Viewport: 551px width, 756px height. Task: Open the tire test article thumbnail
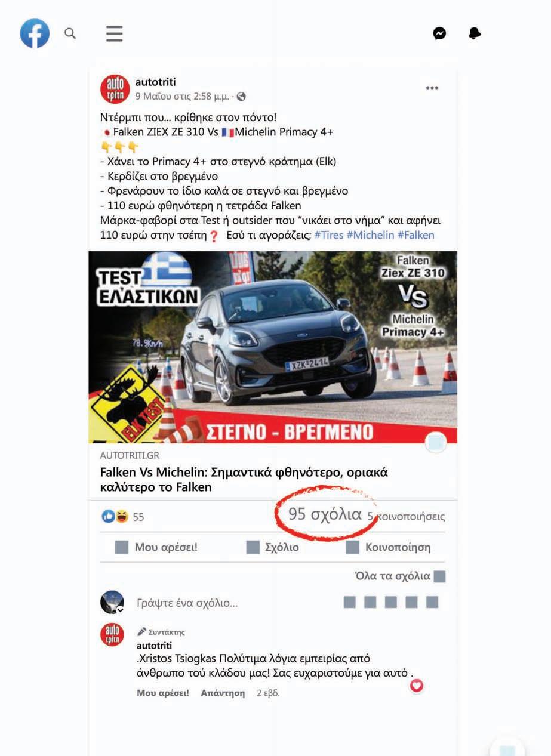pyautogui.click(x=273, y=347)
